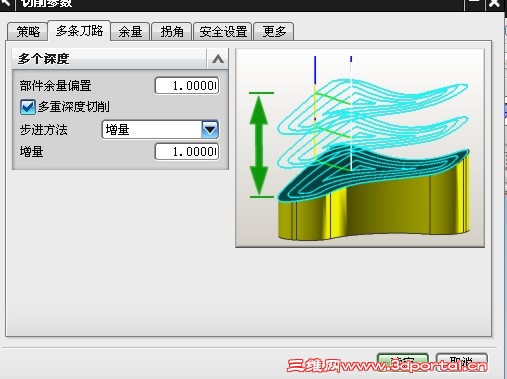Open the 余量 tab
507x379 pixels.
(x=130, y=32)
